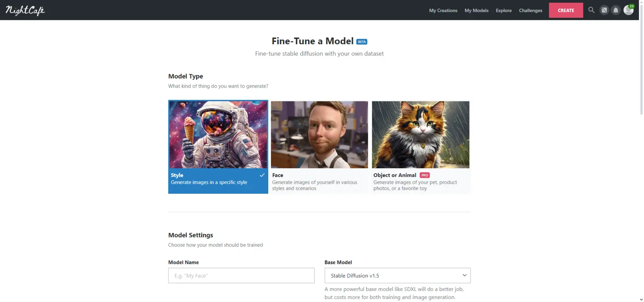Open the user profile avatar

628,10
